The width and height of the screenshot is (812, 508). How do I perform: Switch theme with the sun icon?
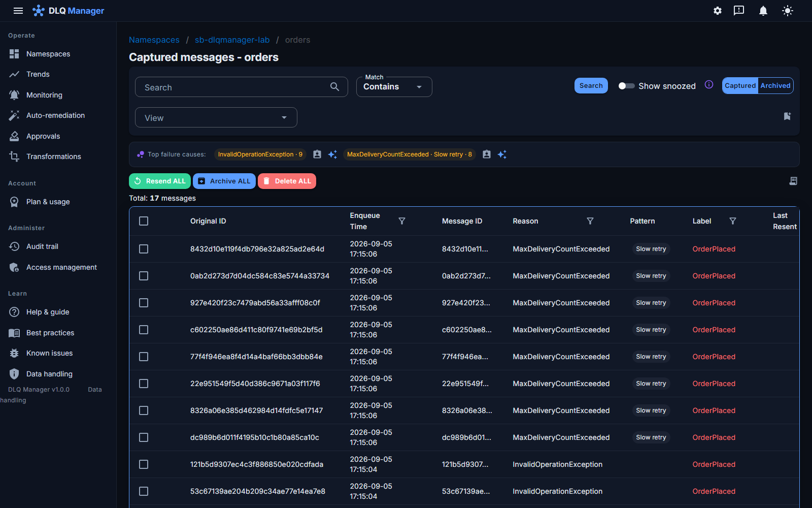click(x=788, y=11)
